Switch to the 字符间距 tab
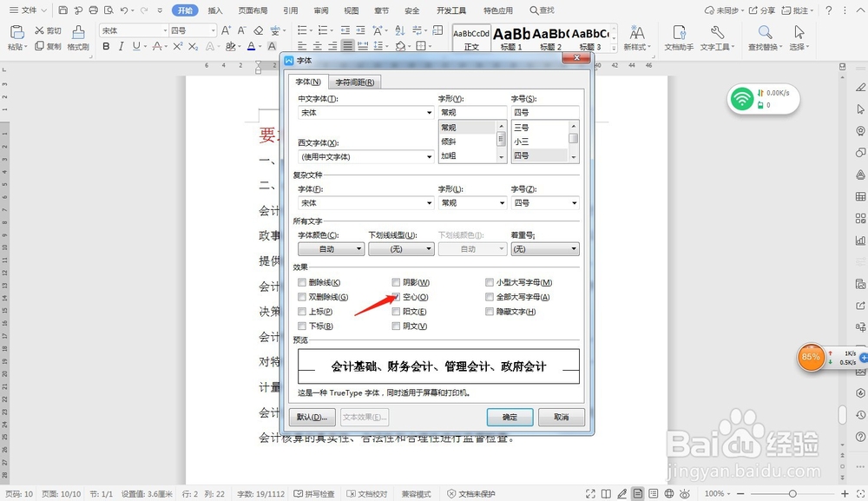The height and width of the screenshot is (501, 868). [x=353, y=81]
